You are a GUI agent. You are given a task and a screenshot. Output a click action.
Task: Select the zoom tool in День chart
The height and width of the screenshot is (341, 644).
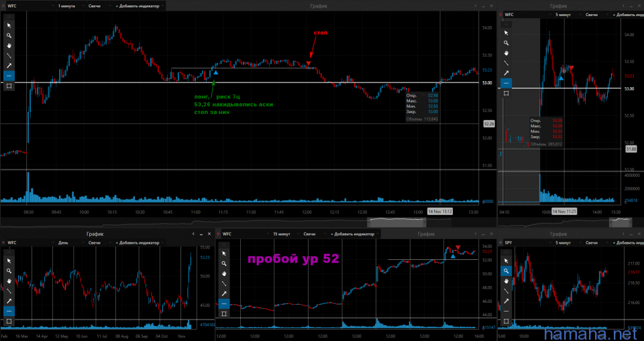[x=9, y=271]
